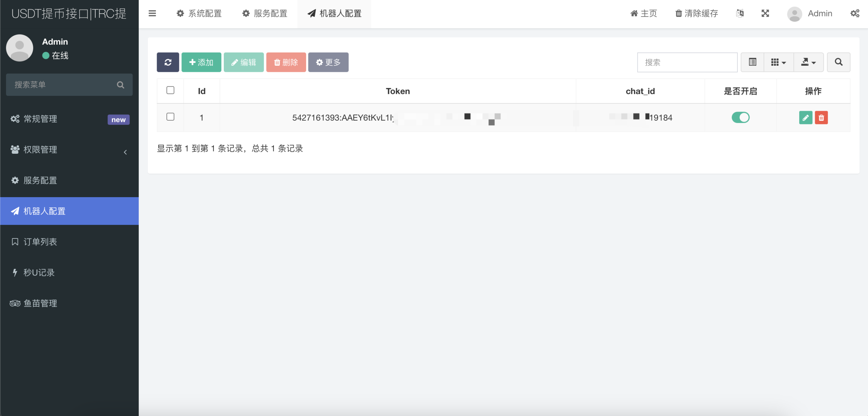Click the green 添加 button
The width and height of the screenshot is (868, 416).
pos(201,62)
